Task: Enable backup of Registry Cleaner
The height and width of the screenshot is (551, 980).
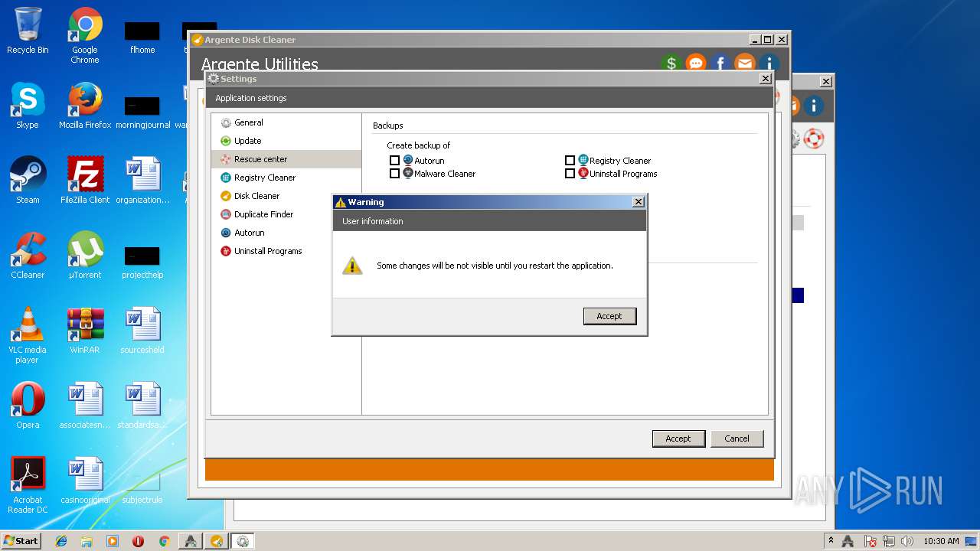Action: 570,161
